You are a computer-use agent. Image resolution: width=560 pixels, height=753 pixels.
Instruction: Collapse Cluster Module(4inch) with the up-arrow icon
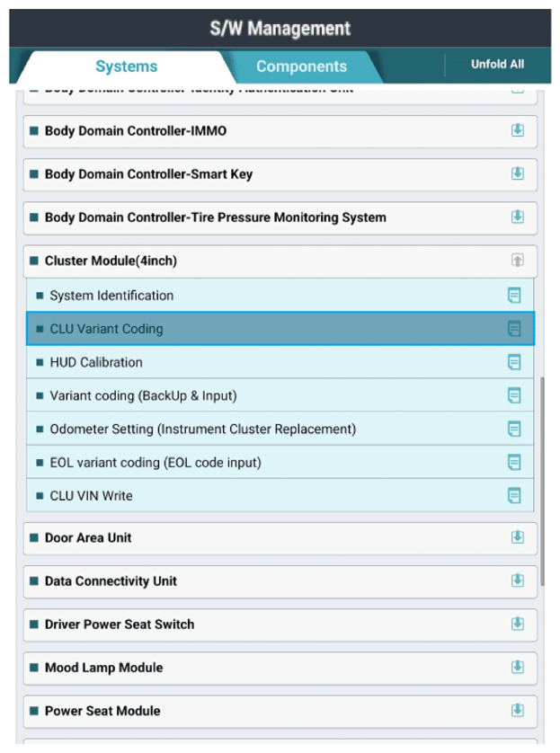click(517, 261)
